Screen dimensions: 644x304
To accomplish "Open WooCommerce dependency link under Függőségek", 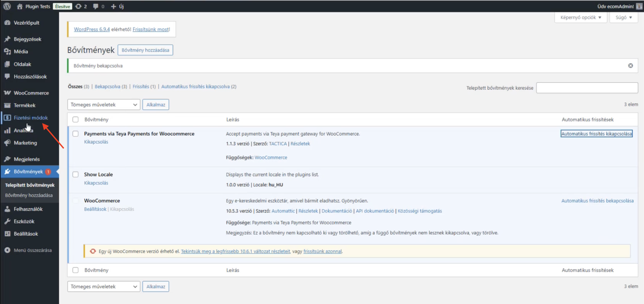I will (x=271, y=157).
